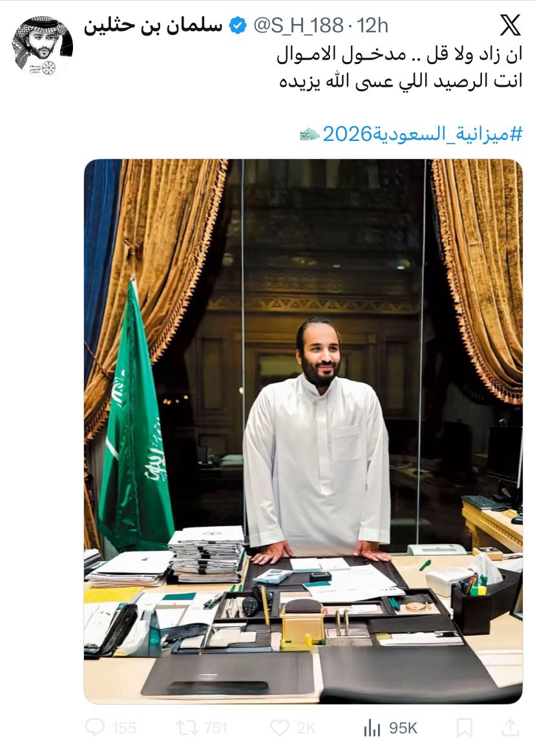
Task: Open the author's profile avatar
Action: pyautogui.click(x=43, y=45)
